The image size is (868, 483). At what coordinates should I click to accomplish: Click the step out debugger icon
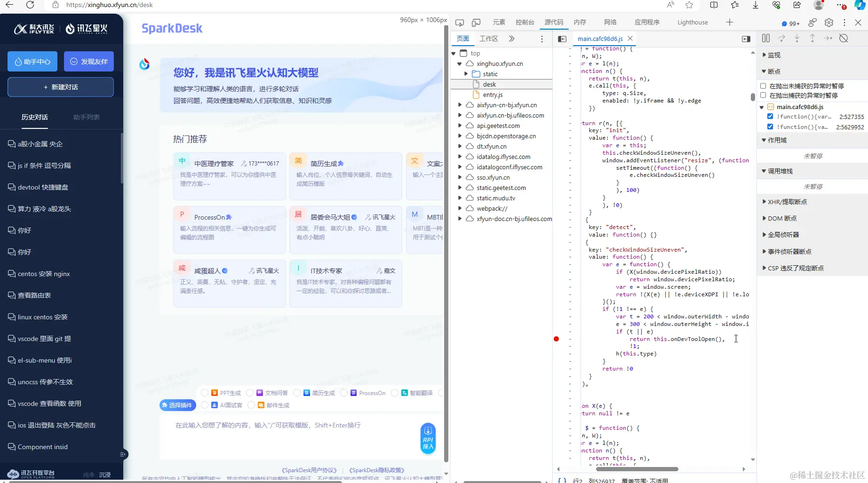(x=812, y=38)
